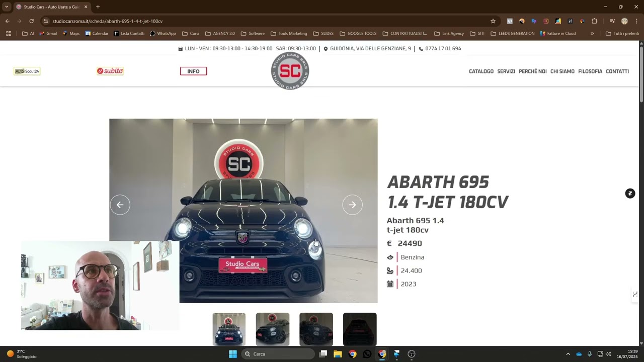Open the Subito logo link
644x362 pixels.
coord(110,71)
